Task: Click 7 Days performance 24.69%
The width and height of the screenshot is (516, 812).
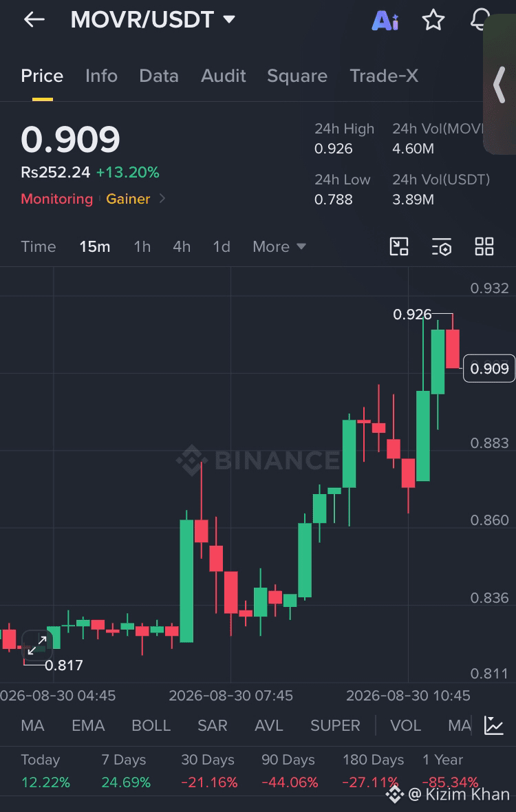Action: pos(126,782)
